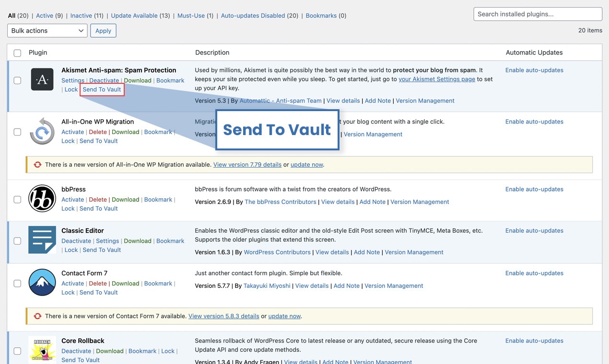Click the update icon in the Contact Form 7 notice

37,316
